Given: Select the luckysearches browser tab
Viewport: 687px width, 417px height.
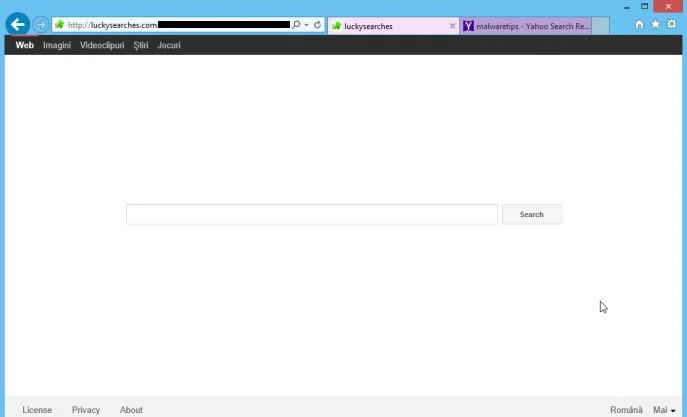Looking at the screenshot, I should (x=393, y=26).
